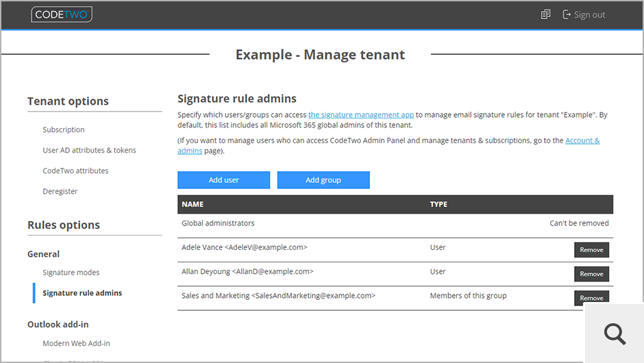Screen dimensions: 644x363
Task: Remove Adele Vance from admins
Action: coord(591,250)
